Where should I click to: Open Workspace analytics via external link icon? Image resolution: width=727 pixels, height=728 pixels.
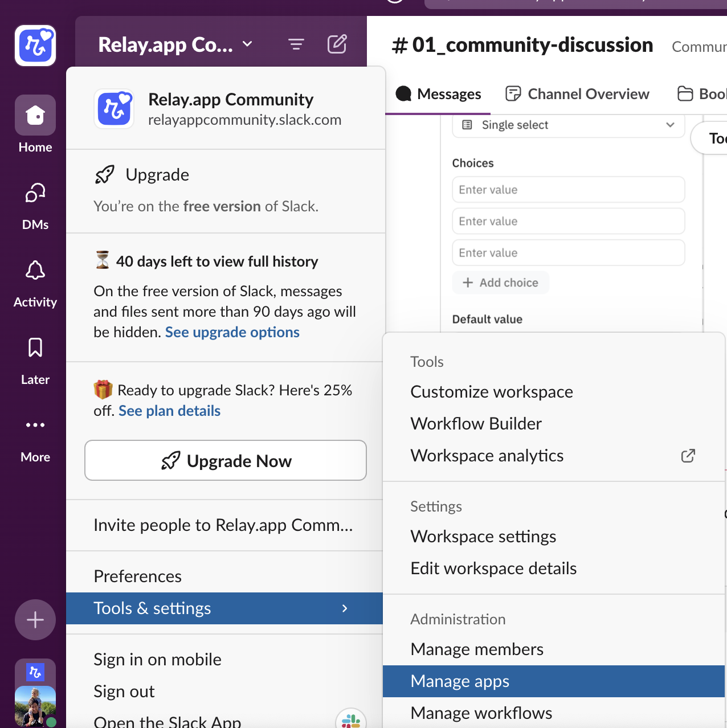(x=688, y=456)
